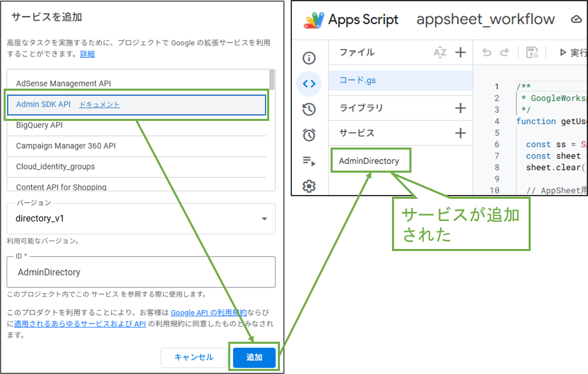Click the 追加 button in dialog
The height and width of the screenshot is (374, 588).
click(254, 358)
